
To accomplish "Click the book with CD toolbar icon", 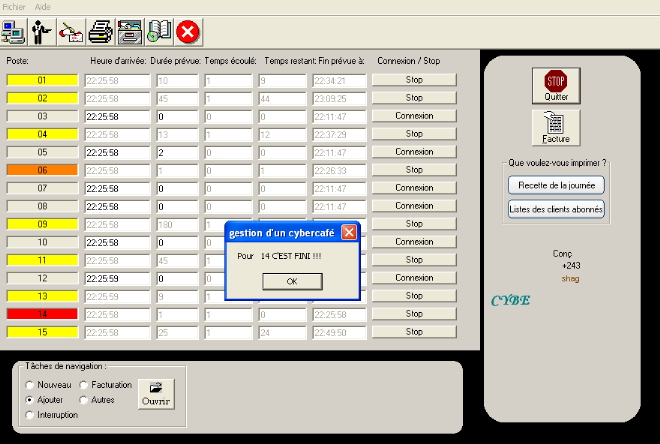I will tap(159, 31).
